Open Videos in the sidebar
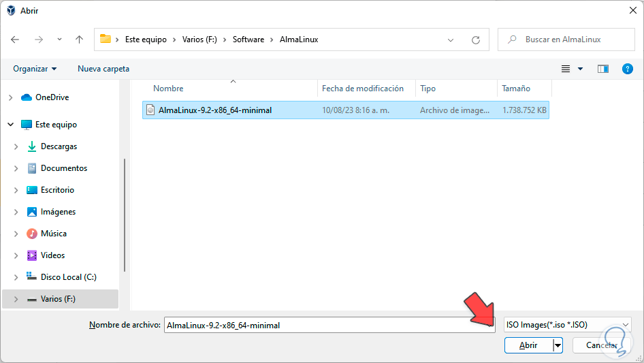This screenshot has width=644, height=363. pyautogui.click(x=53, y=255)
